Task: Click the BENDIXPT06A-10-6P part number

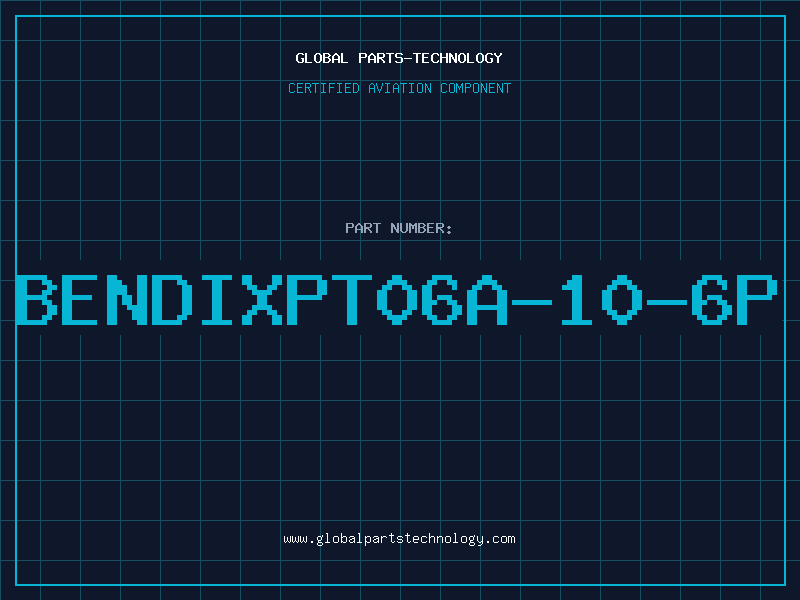Action: click(x=396, y=300)
